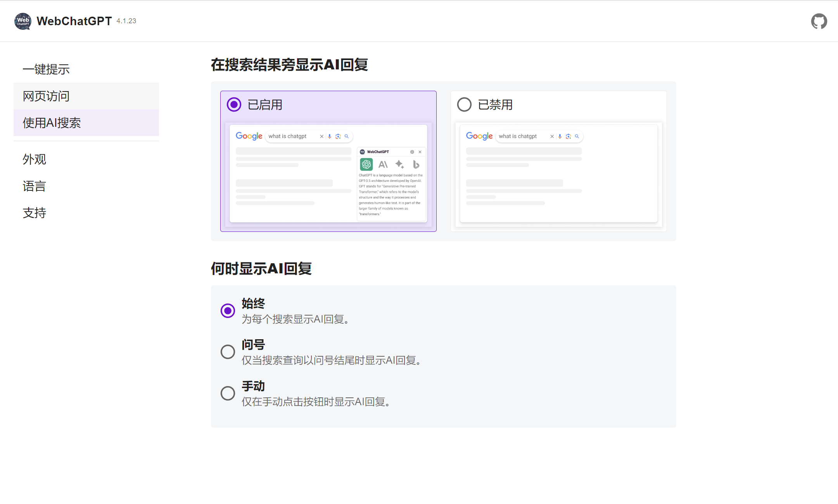Open the 一键提示 section

pyautogui.click(x=86, y=69)
